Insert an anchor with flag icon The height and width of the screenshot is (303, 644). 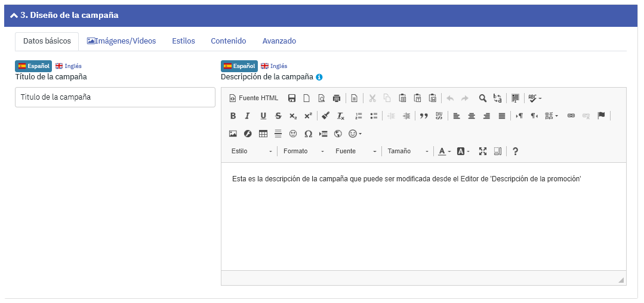pyautogui.click(x=601, y=116)
